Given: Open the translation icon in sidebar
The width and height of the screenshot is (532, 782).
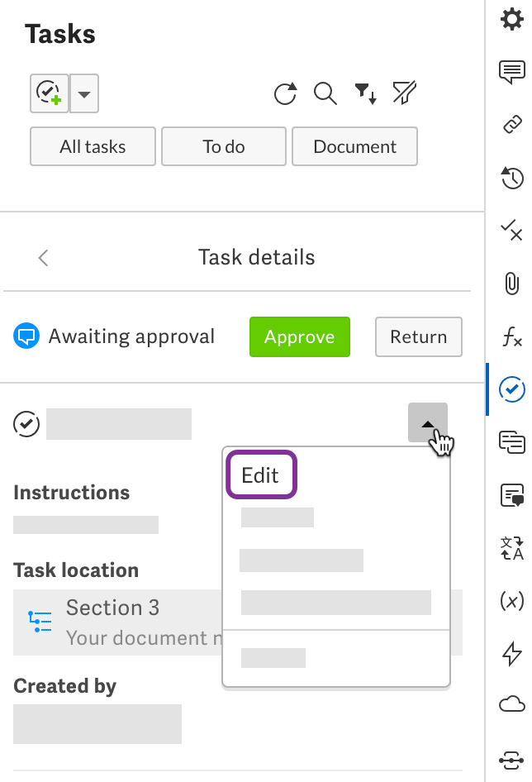Looking at the screenshot, I should click(x=512, y=547).
